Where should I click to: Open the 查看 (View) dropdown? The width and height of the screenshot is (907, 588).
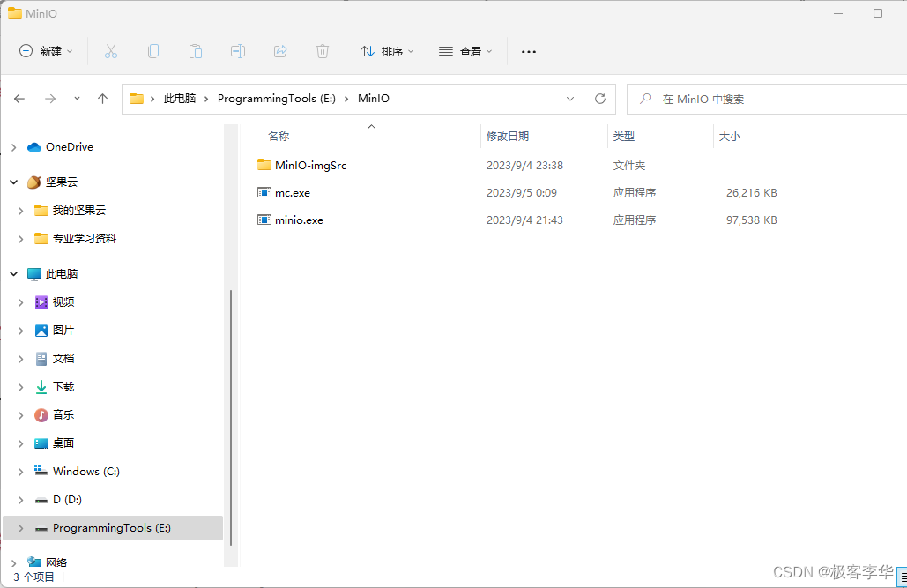[465, 51]
